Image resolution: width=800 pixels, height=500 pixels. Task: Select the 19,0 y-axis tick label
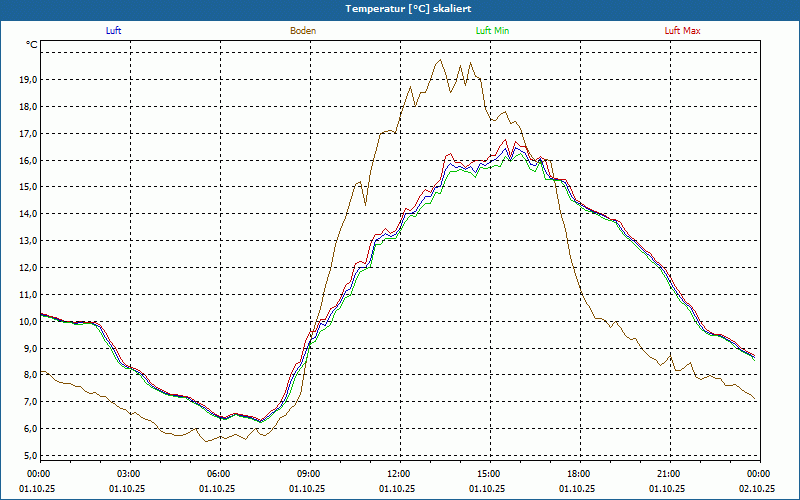[27, 79]
